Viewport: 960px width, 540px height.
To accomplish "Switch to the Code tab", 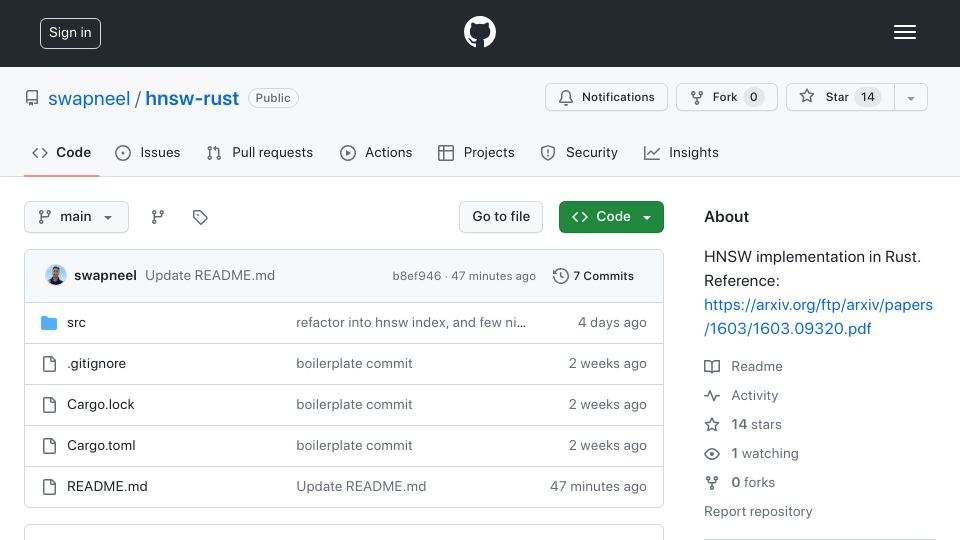I will pyautogui.click(x=61, y=152).
